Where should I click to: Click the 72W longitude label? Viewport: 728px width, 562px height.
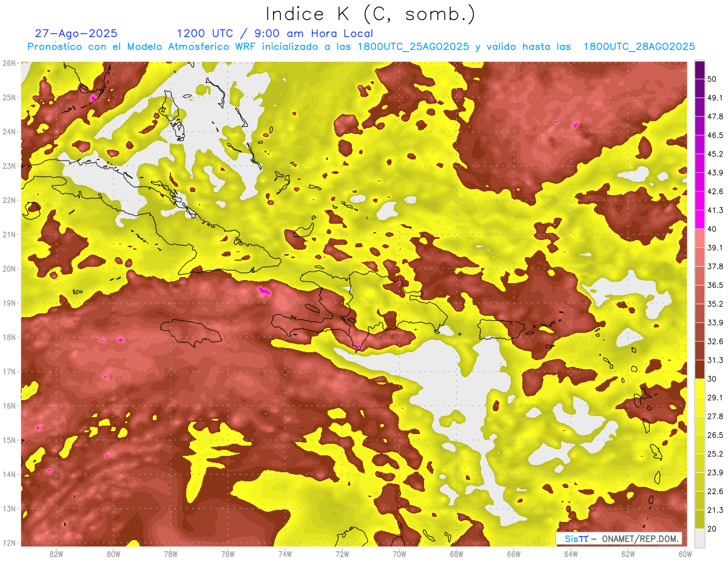(342, 554)
